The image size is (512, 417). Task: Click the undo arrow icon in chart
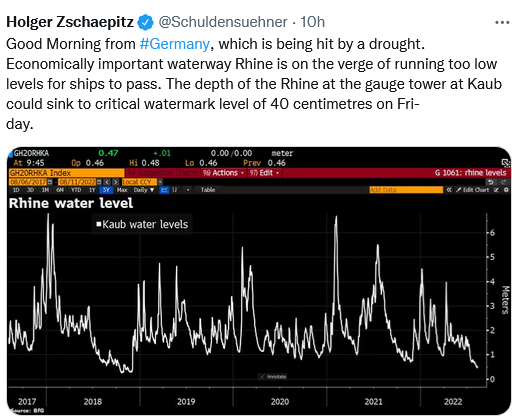(x=491, y=182)
